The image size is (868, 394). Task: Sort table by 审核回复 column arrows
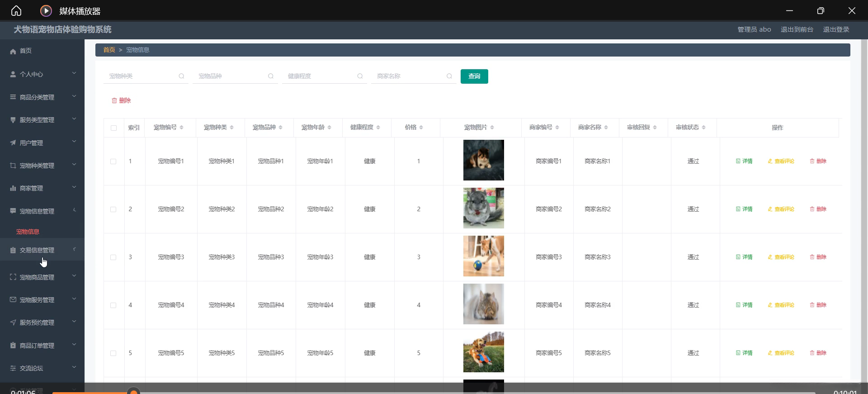click(x=655, y=128)
